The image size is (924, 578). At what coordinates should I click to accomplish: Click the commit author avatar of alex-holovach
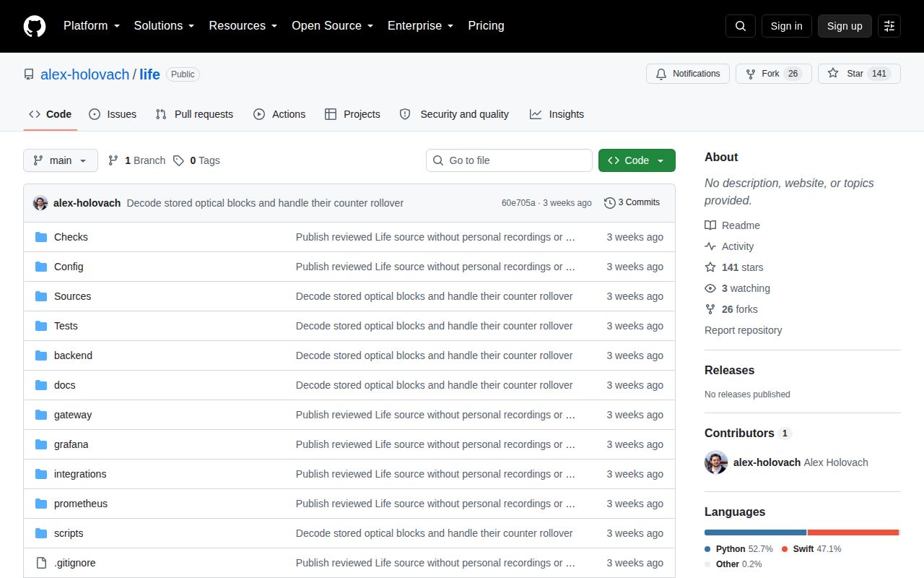40,203
